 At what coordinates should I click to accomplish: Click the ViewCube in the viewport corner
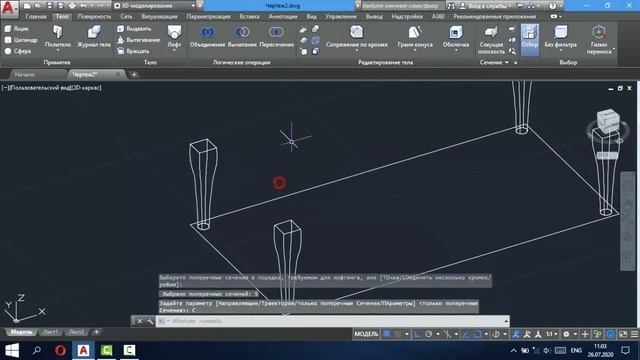(608, 121)
